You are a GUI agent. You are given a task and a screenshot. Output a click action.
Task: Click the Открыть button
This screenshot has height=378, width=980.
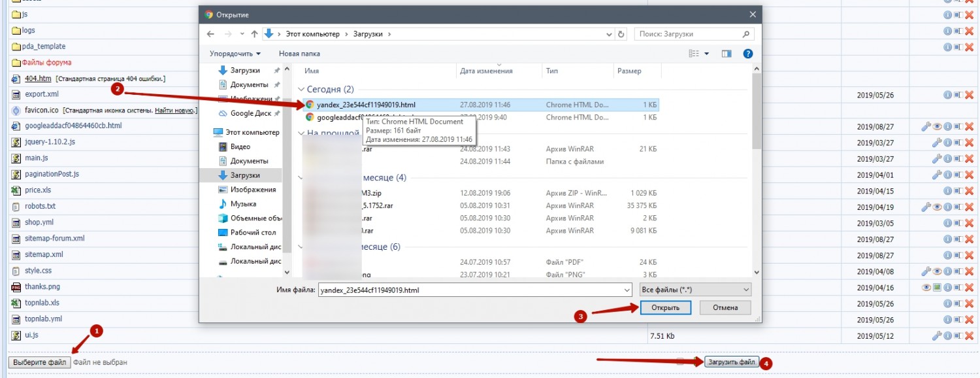665,307
